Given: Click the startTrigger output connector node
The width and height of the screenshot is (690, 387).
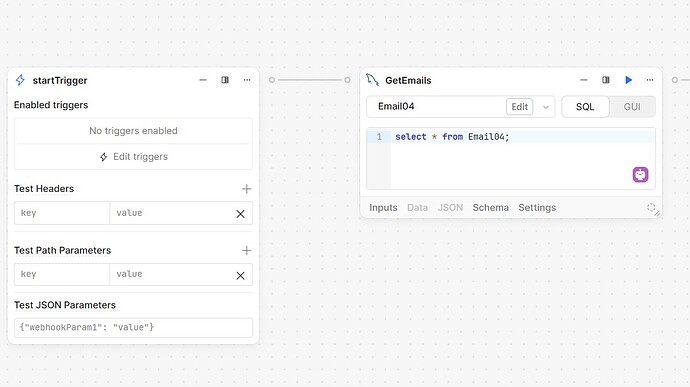Looking at the screenshot, I should pos(272,80).
